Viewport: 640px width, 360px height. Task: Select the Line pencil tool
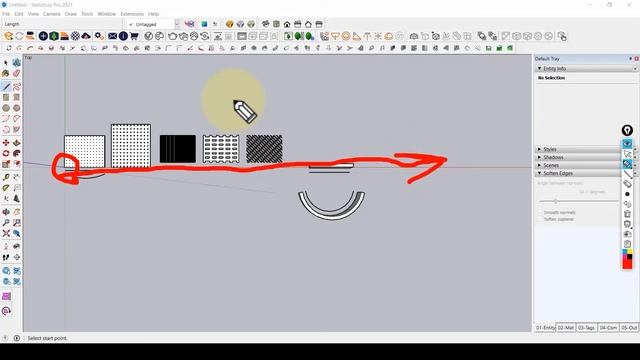point(6,87)
